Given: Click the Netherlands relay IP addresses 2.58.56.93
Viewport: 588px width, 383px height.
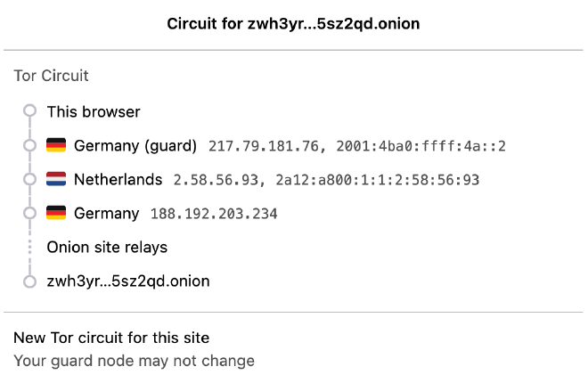Looking at the screenshot, I should coord(212,180).
